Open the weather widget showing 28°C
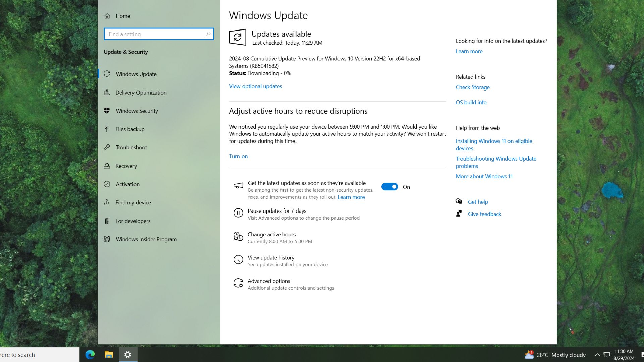The width and height of the screenshot is (644, 362). point(555,355)
